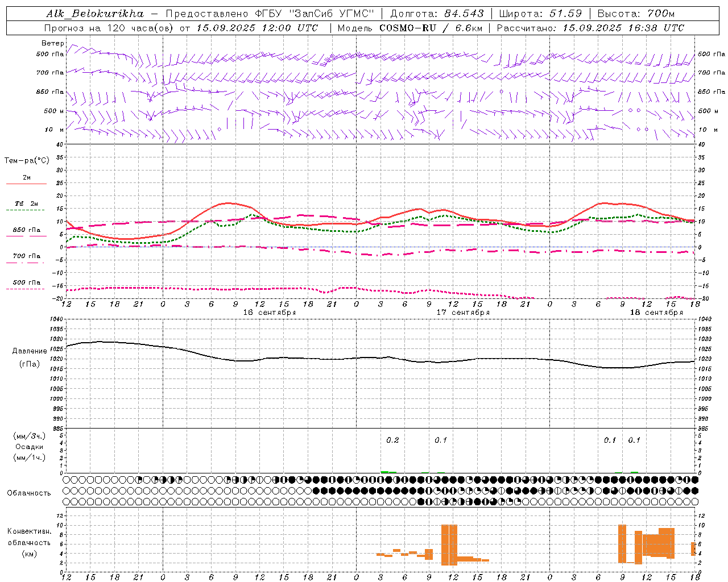Click the 16 сентября date label

(270, 313)
